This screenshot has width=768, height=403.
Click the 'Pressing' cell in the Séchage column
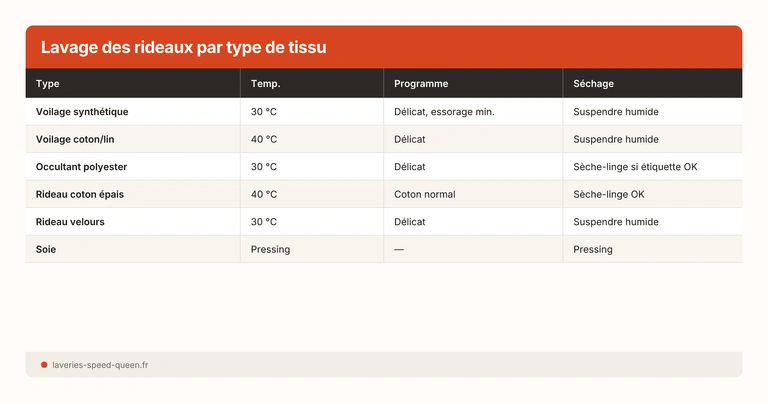(593, 249)
